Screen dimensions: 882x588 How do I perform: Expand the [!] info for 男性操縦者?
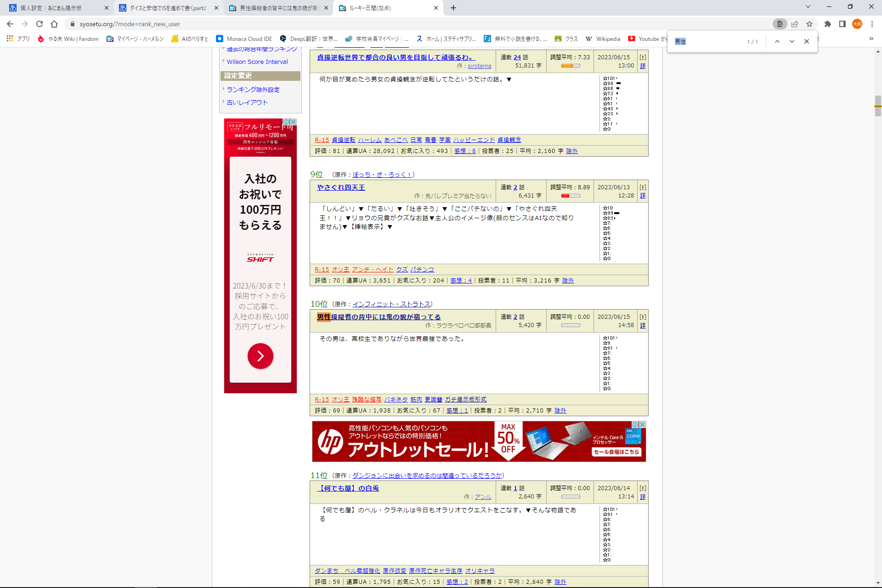(643, 317)
